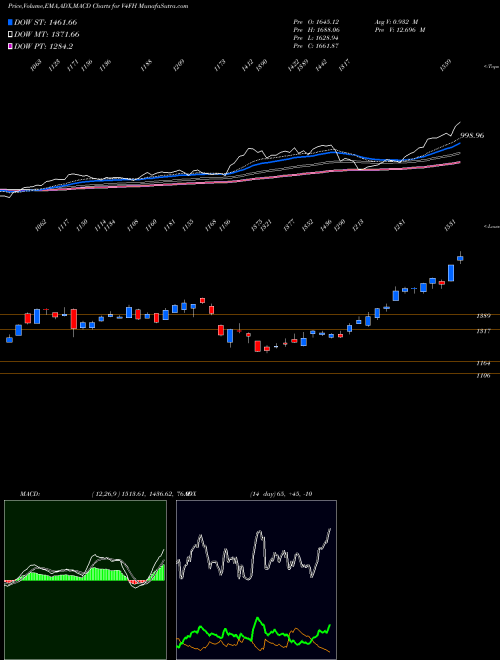Click the 'Pre C: 1661.87' value
The image size is (500, 660).
(x=316, y=46)
